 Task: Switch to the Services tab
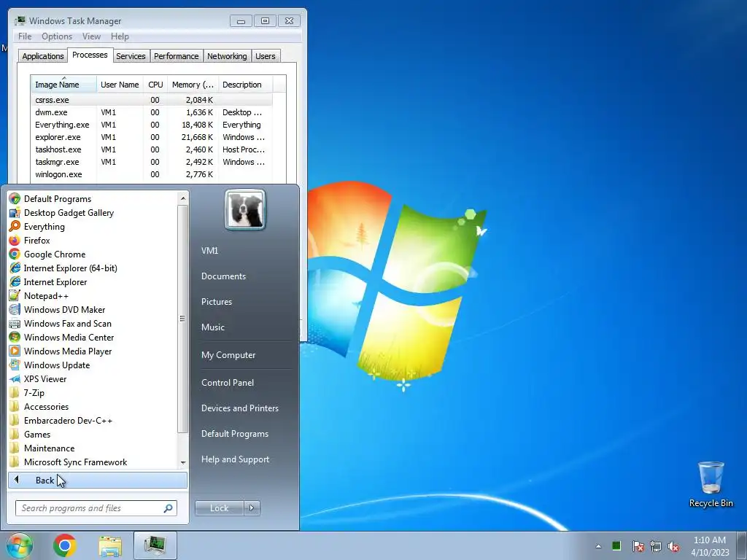(131, 56)
